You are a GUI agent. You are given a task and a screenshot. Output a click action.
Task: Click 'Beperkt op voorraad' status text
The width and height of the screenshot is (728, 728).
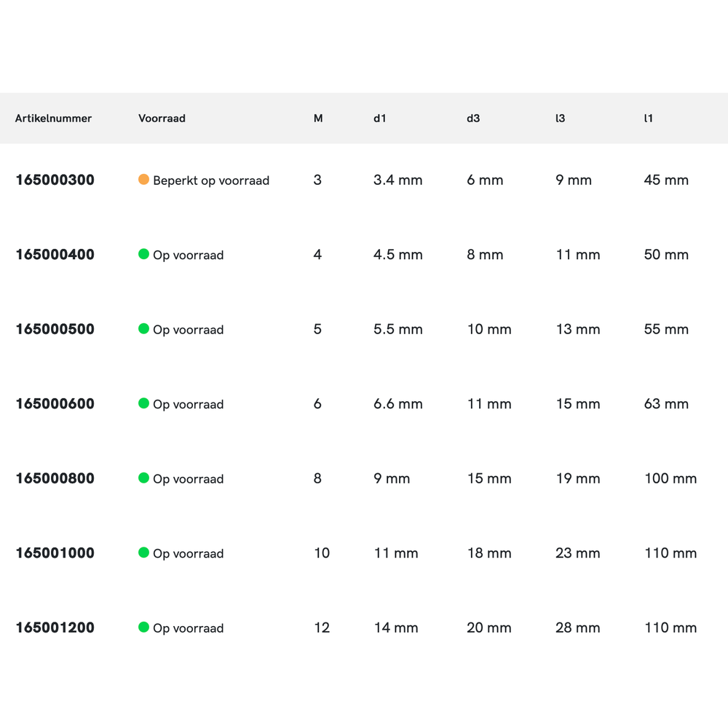[211, 181]
